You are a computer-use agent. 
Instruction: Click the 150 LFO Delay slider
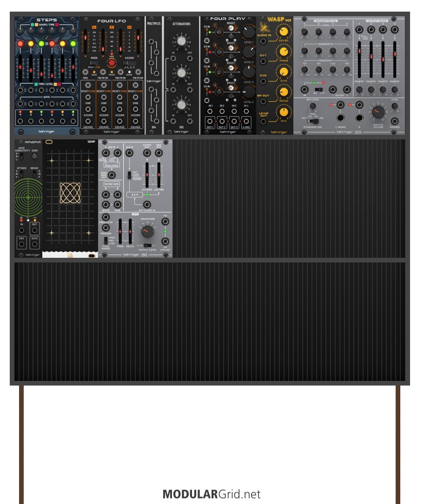[130, 231]
